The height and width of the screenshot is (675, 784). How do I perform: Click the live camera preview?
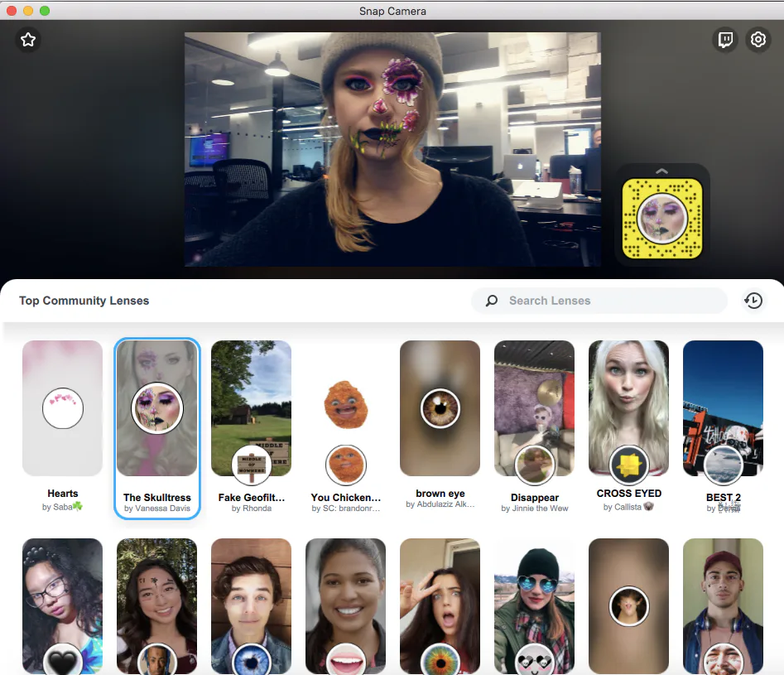click(x=392, y=149)
